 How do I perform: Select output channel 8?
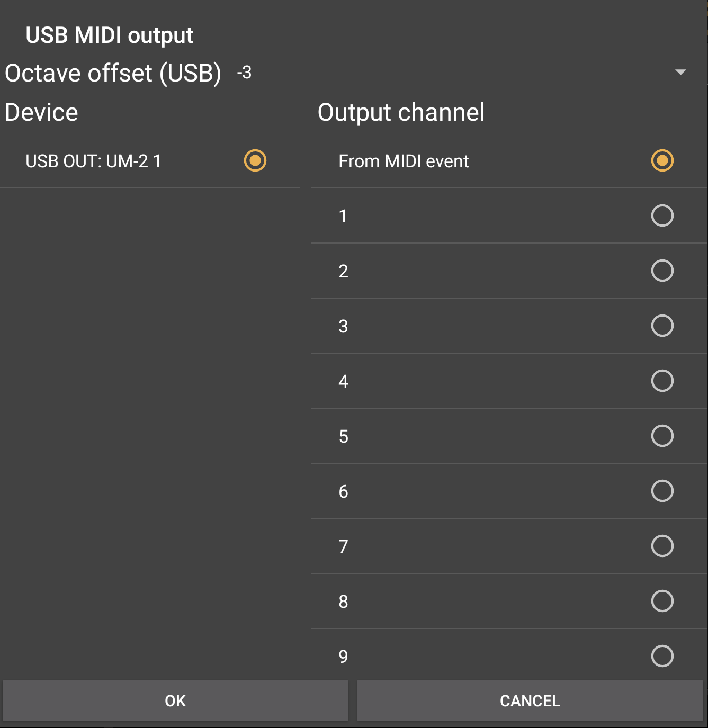pos(662,601)
